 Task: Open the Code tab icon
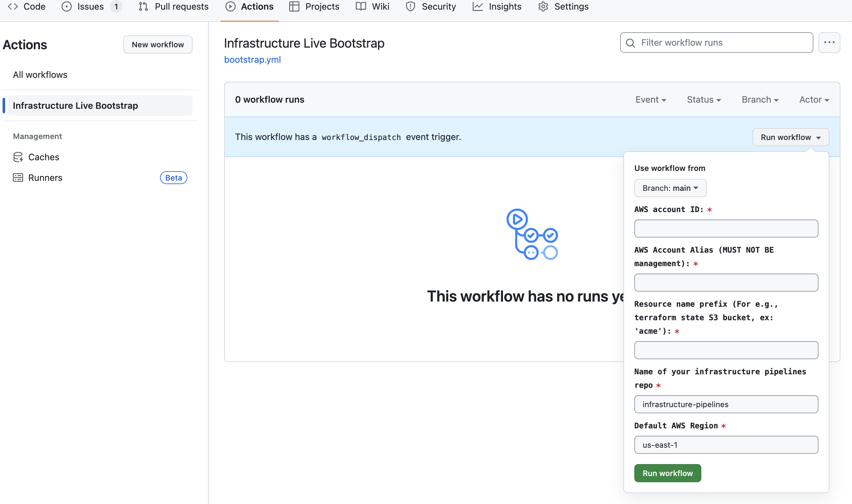pos(13,6)
